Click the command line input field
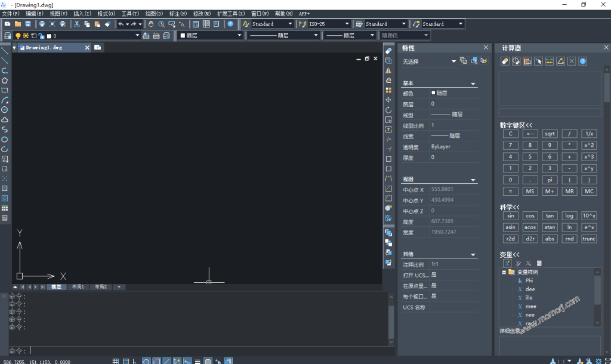The image size is (611, 364). coord(209,351)
